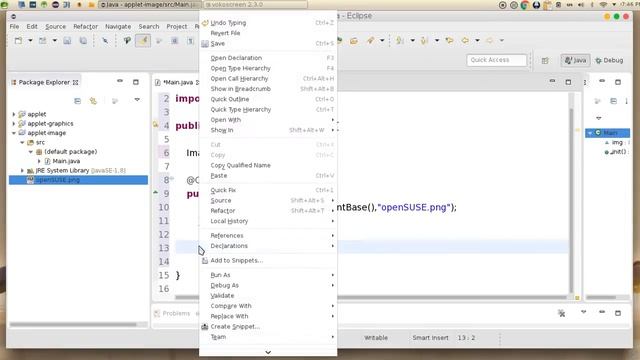Maximize the bottom Problems panel

[618, 313]
